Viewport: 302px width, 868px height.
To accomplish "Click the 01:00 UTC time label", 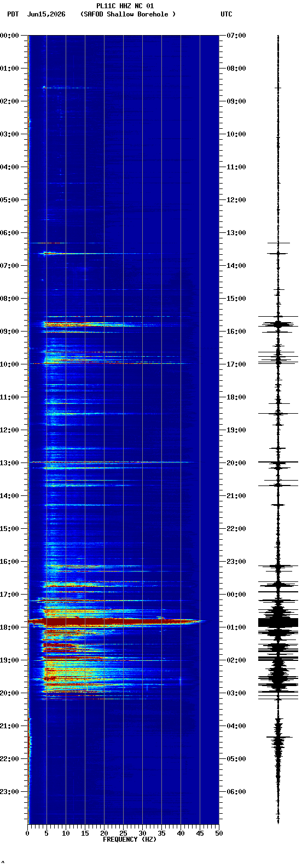I will coord(236,627).
